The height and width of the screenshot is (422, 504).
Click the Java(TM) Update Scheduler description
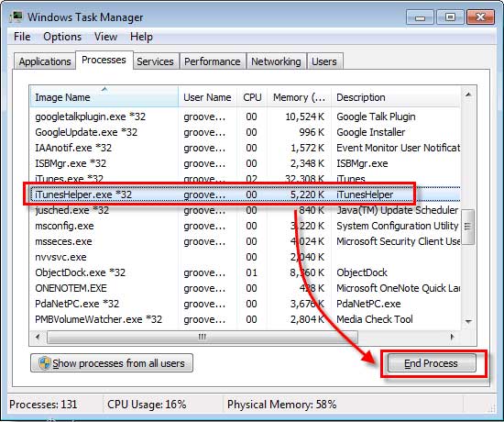click(x=398, y=210)
